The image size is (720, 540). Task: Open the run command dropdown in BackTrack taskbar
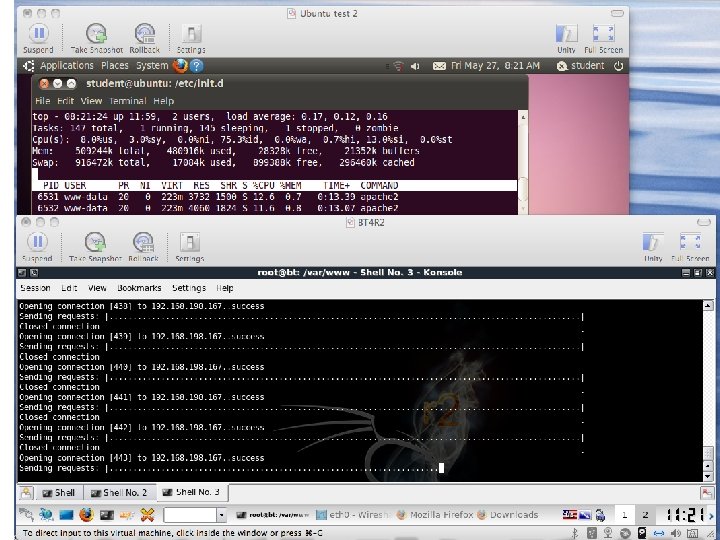point(221,515)
